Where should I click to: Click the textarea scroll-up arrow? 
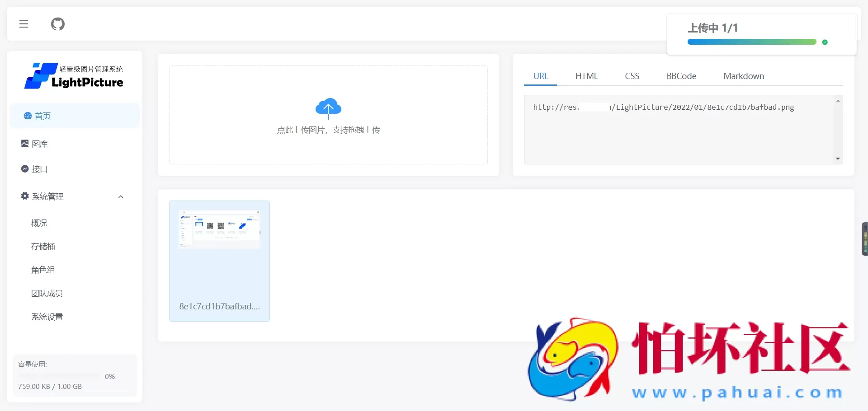click(x=838, y=100)
